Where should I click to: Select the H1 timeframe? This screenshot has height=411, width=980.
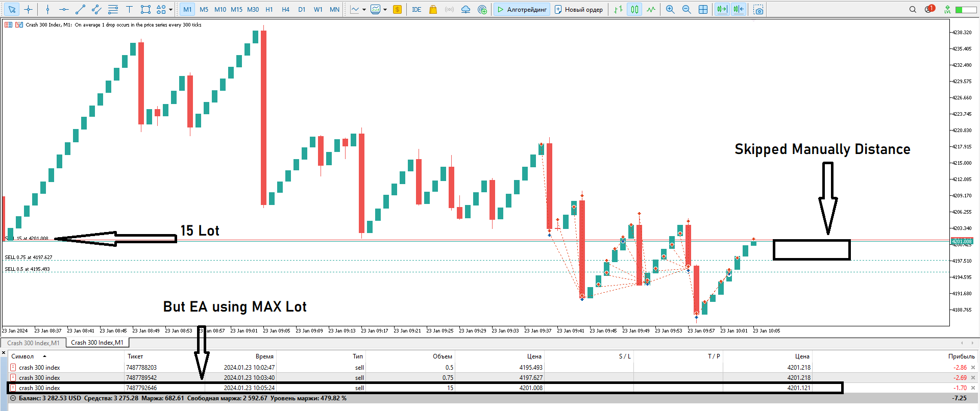click(x=269, y=9)
